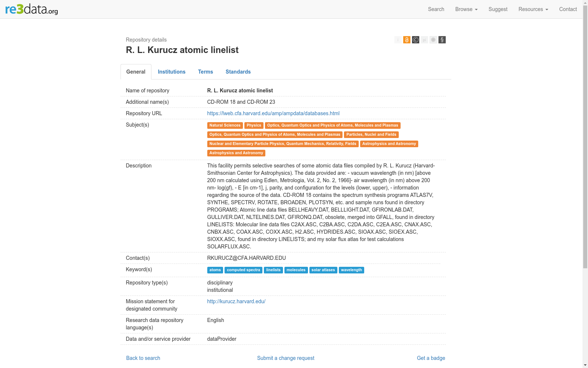Select the General tab
588x368 pixels.
[x=136, y=72]
